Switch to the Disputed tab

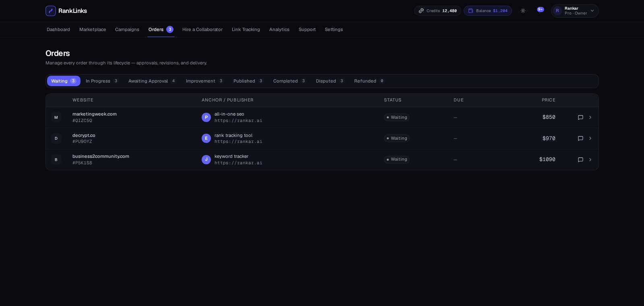coord(330,81)
